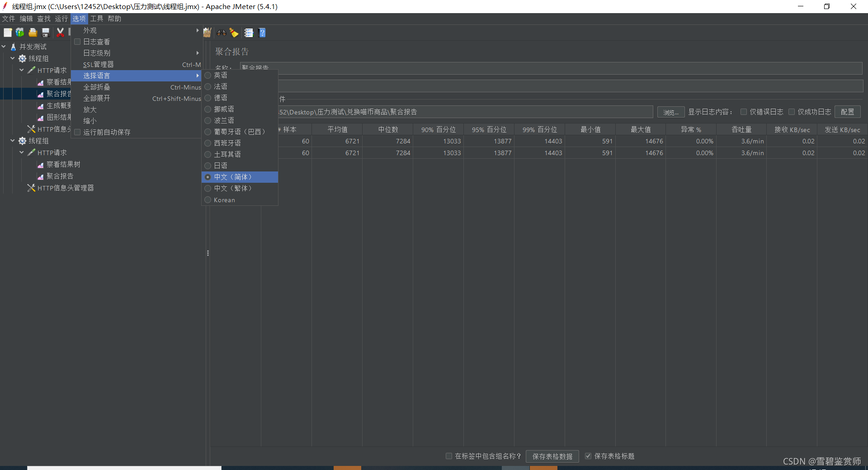
Task: Open the Help question-mark book icon
Action: click(262, 33)
